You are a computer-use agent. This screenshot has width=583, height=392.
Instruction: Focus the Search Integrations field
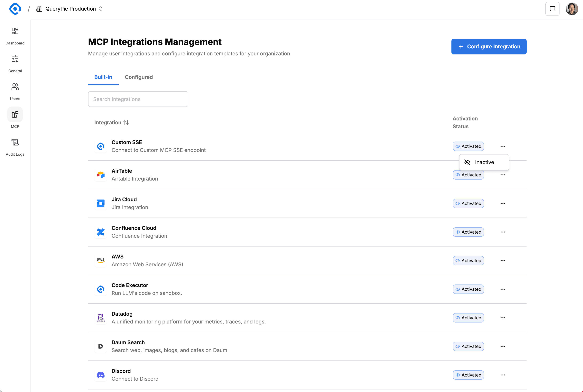tap(138, 99)
